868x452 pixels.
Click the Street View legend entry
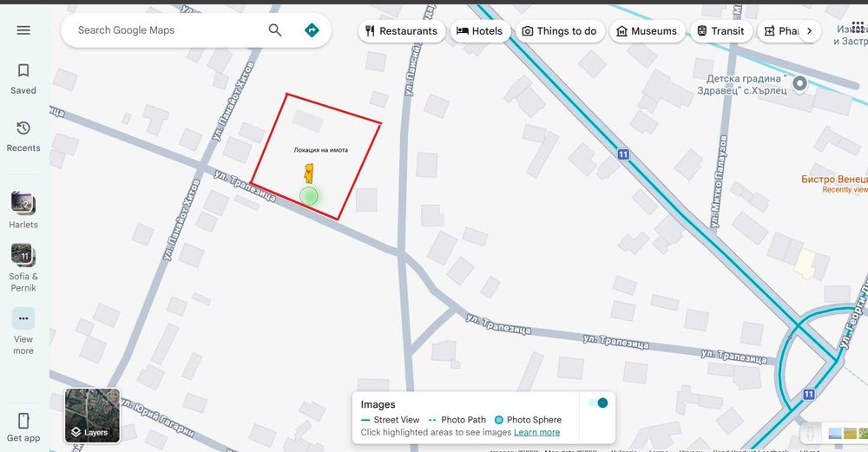point(391,420)
